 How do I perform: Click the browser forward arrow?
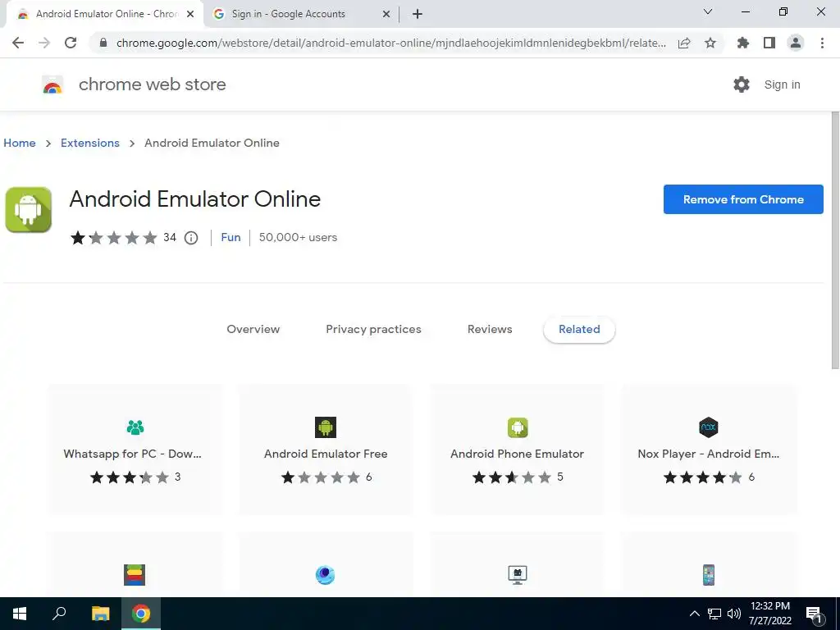coord(44,43)
